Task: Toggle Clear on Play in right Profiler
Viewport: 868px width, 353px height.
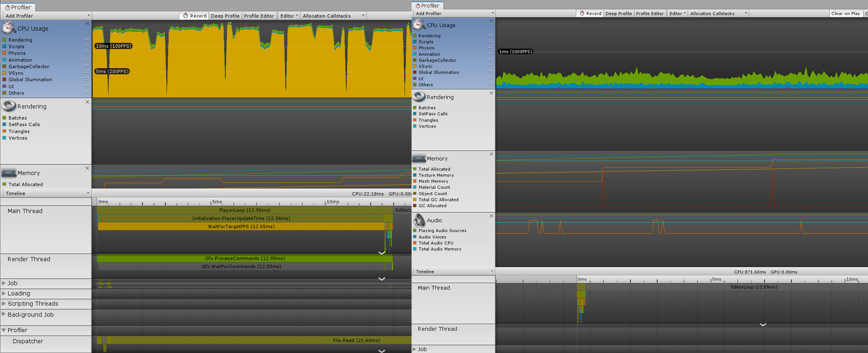Action: pyautogui.click(x=846, y=13)
